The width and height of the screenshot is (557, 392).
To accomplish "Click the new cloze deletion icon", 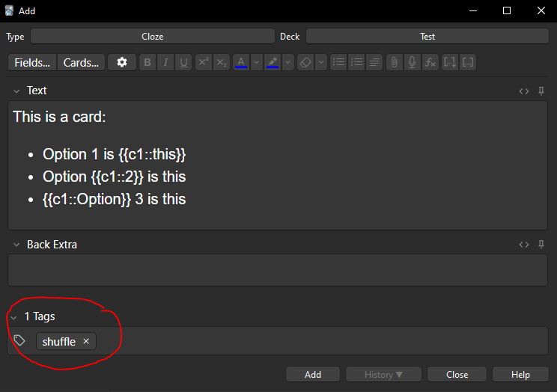I will point(450,63).
